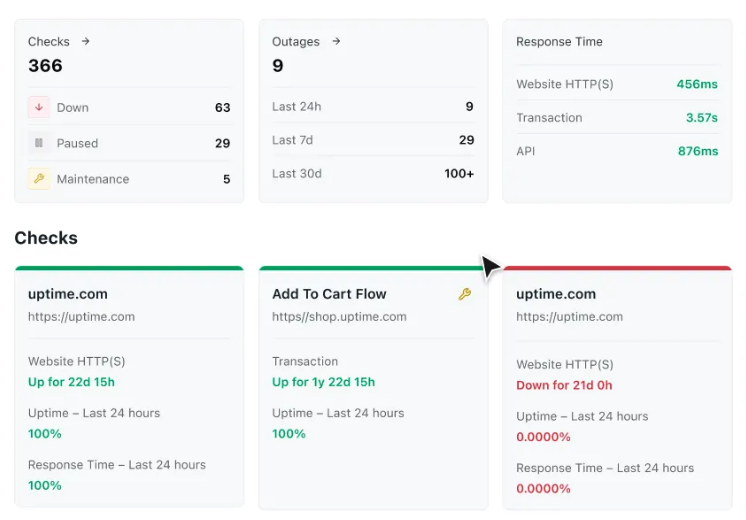Click the Maintenance wrench icon

[39, 179]
